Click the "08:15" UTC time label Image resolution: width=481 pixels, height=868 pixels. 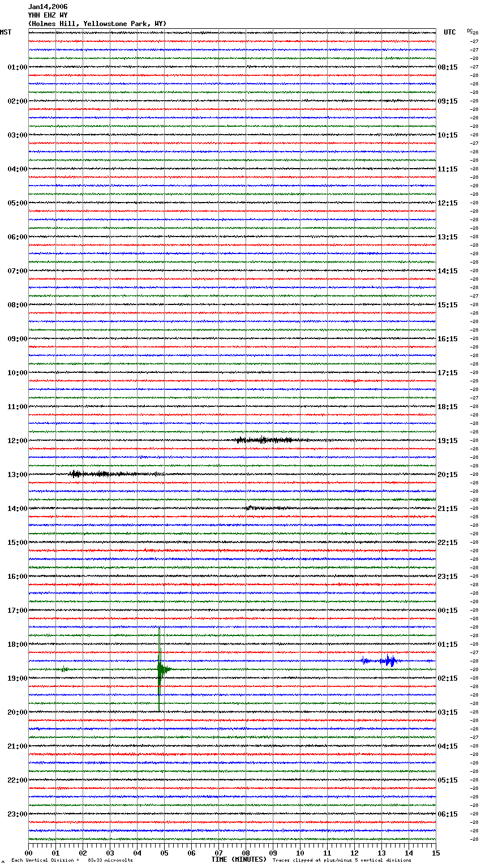(448, 67)
